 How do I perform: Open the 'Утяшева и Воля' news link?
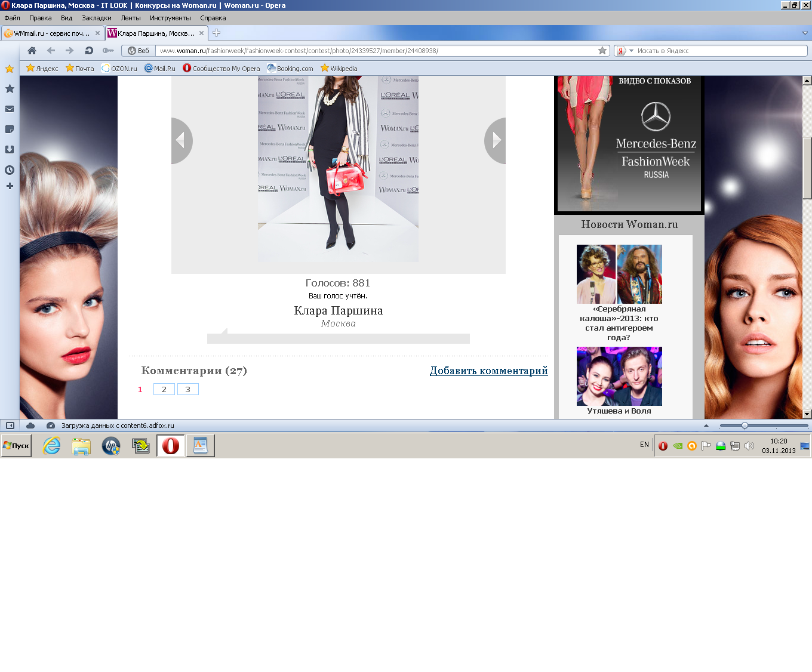tap(619, 411)
